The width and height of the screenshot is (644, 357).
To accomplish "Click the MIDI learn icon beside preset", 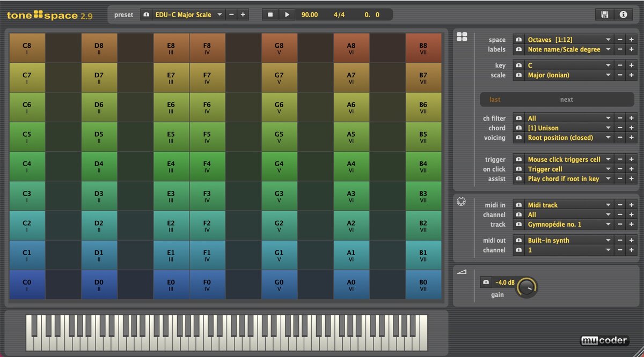I will coord(147,14).
